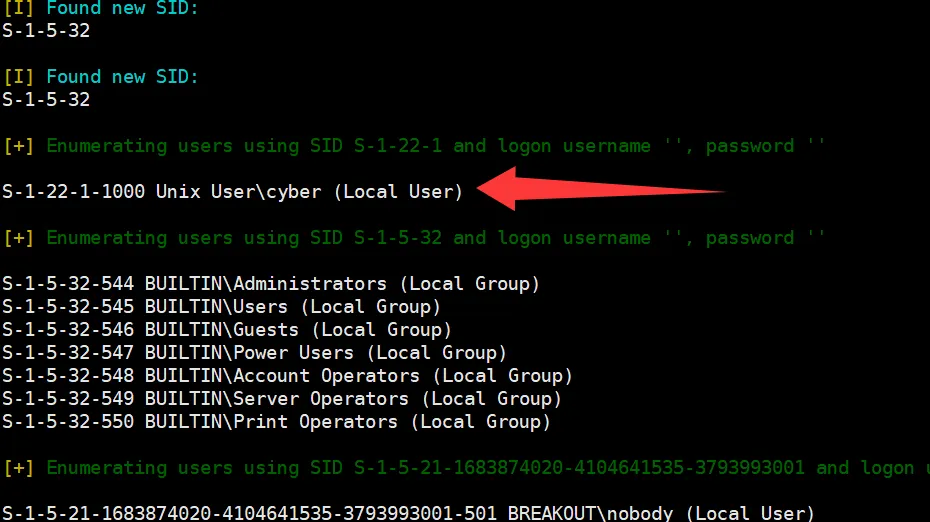Click the [+] marker before SID S-1-5-32 line
This screenshot has width=930, height=522.
click(x=18, y=238)
